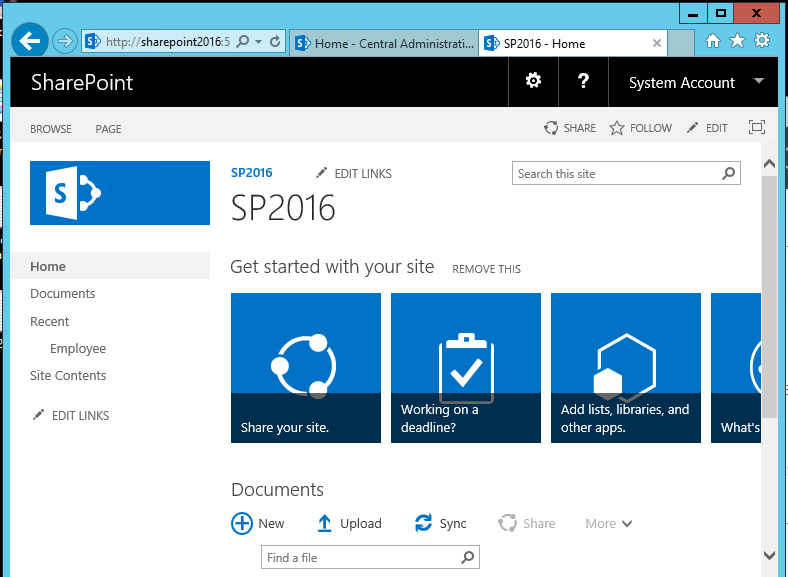The height and width of the screenshot is (577, 788).
Task: Toggle focus on content fullscreen icon
Action: [756, 127]
